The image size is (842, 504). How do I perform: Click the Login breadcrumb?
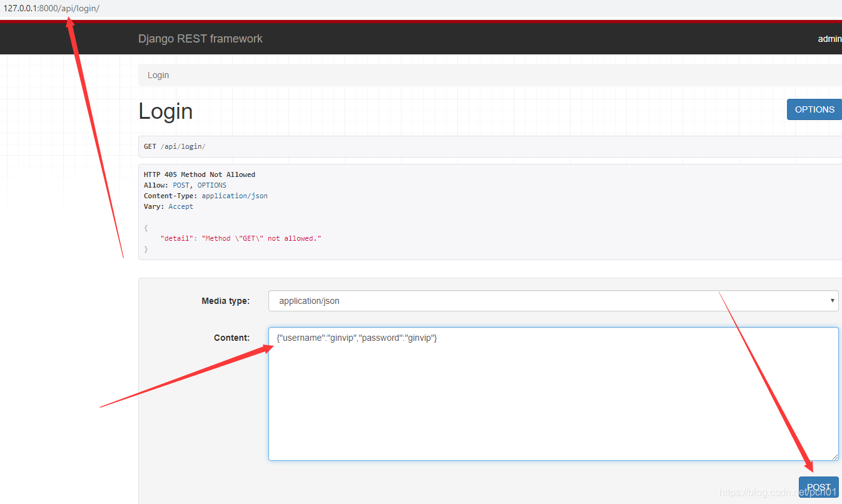[158, 75]
